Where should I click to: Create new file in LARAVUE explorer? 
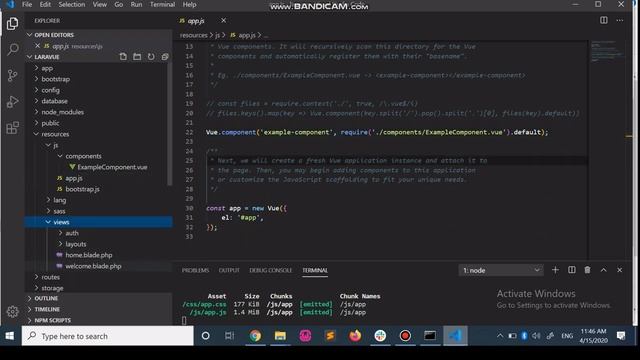pos(123,57)
